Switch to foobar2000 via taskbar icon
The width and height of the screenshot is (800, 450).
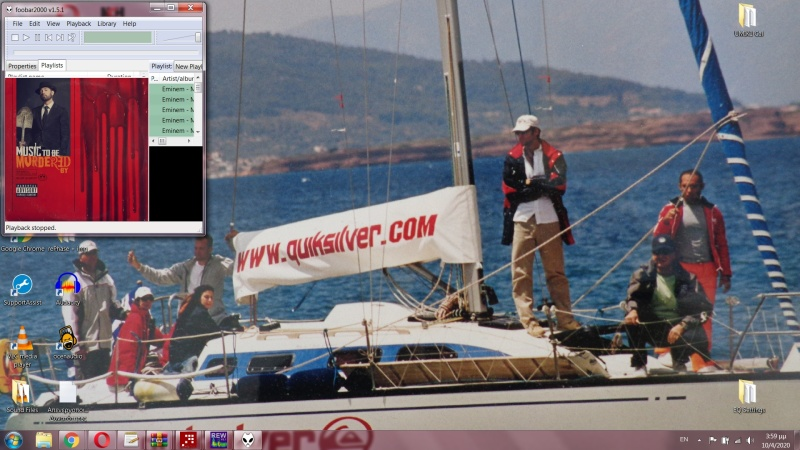click(247, 440)
